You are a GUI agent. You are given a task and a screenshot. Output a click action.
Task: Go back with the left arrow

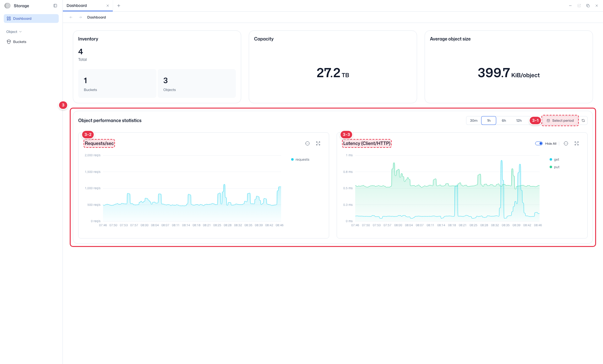coord(71,17)
